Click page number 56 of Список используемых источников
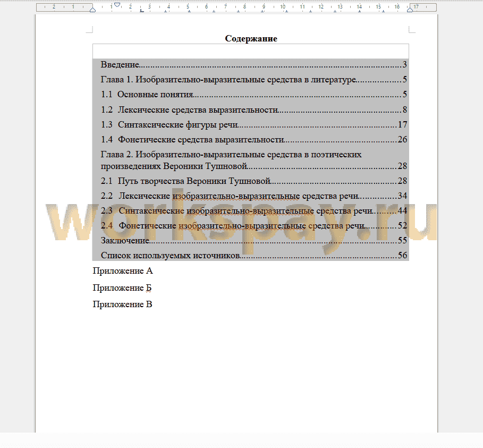Screen dimensions: 483x448 (403, 256)
